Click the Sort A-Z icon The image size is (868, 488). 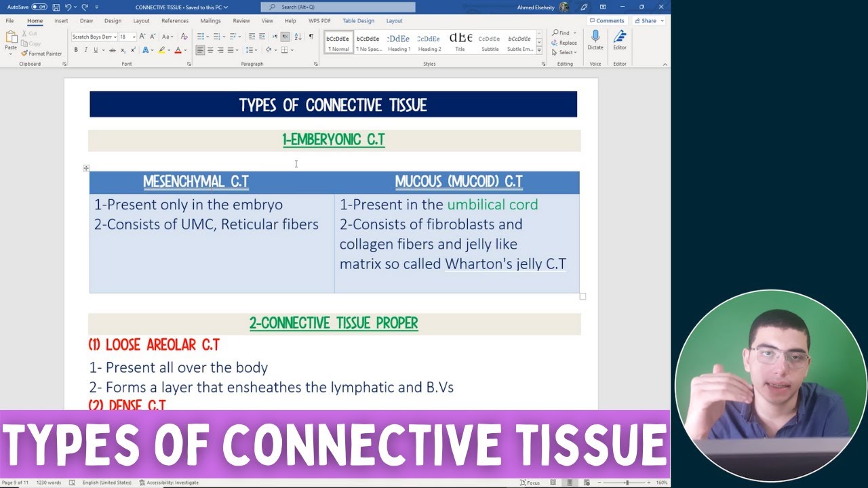point(298,37)
